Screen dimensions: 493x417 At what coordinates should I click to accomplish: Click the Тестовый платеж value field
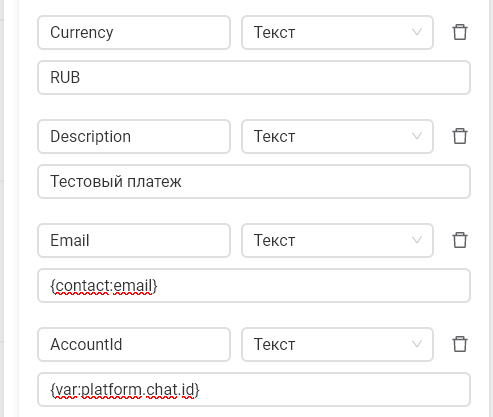point(254,181)
